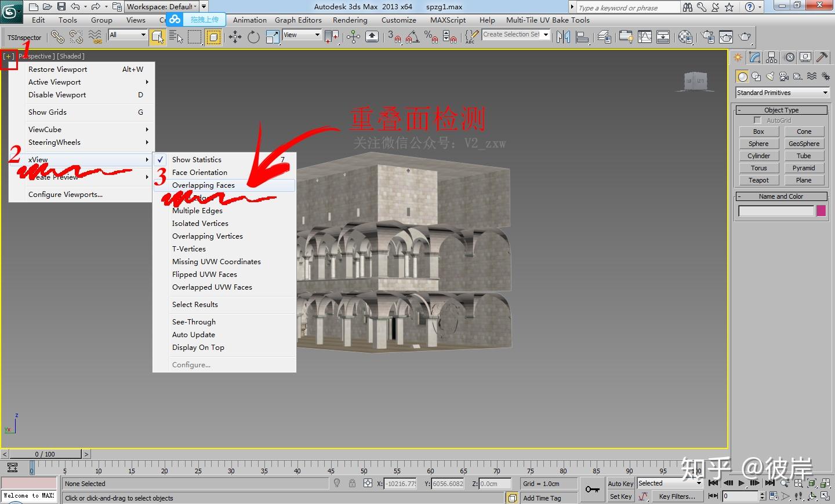Screen dimensions: 835x504
Task: Click the Unlink Selection icon
Action: click(x=76, y=37)
